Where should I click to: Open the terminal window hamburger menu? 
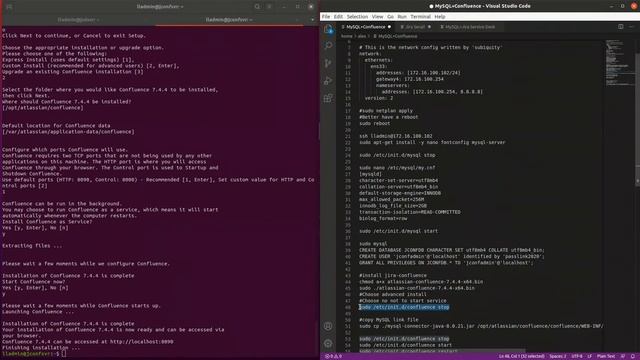point(269,7)
